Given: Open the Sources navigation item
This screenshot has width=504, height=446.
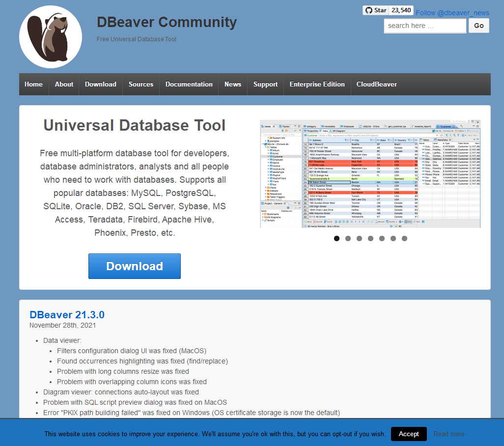Looking at the screenshot, I should click(x=141, y=84).
